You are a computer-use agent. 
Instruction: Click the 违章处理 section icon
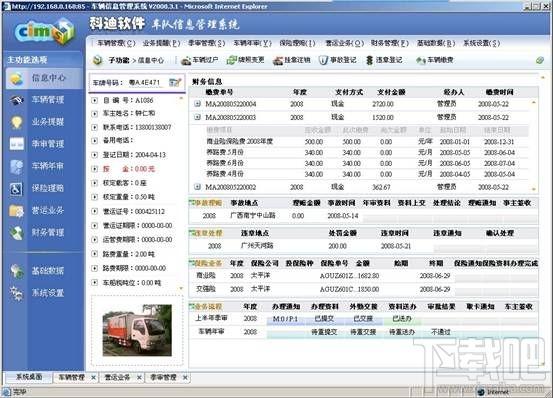[192, 233]
